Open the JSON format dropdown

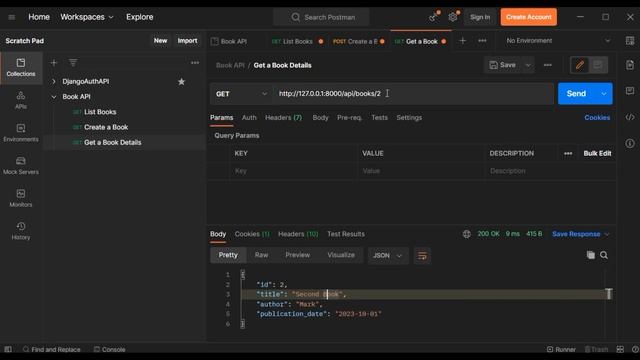(387, 256)
